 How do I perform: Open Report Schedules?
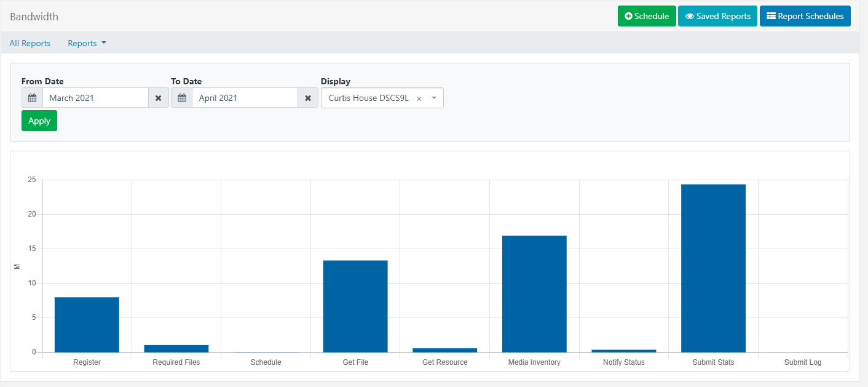805,15
